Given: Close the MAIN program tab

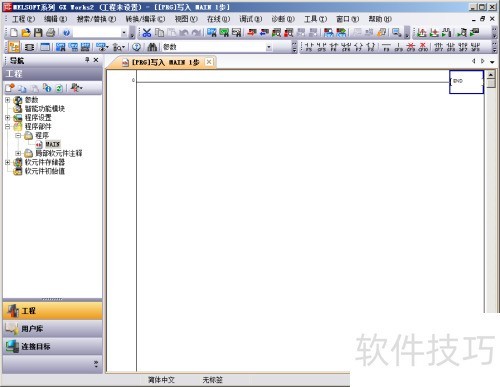Looking at the screenshot, I should pos(209,62).
